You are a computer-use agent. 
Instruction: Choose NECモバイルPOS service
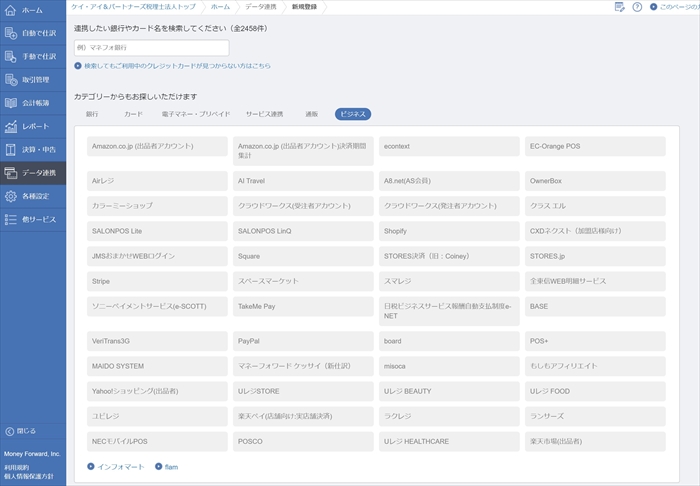(x=157, y=441)
